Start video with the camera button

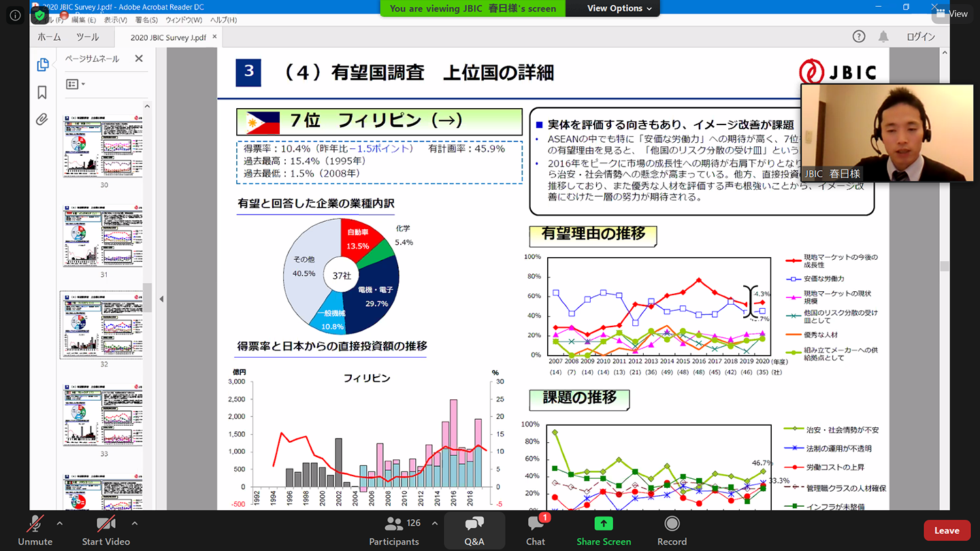tap(105, 531)
